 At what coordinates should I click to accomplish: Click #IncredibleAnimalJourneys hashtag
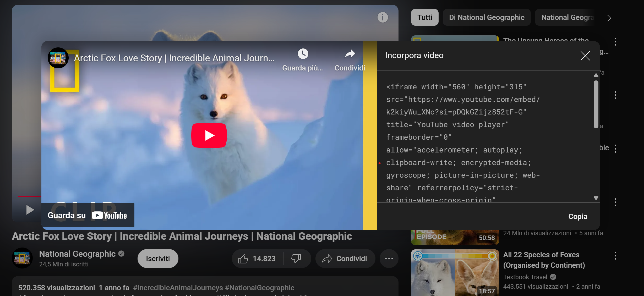[178, 288]
